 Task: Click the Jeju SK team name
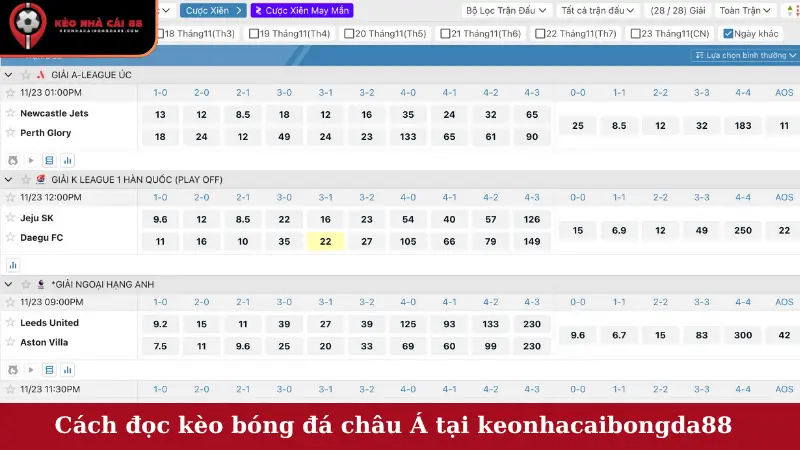point(37,218)
